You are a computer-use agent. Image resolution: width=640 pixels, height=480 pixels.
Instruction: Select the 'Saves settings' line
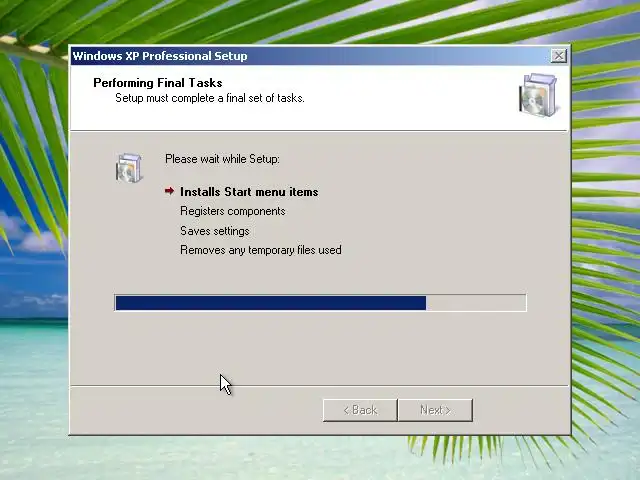[215, 231]
